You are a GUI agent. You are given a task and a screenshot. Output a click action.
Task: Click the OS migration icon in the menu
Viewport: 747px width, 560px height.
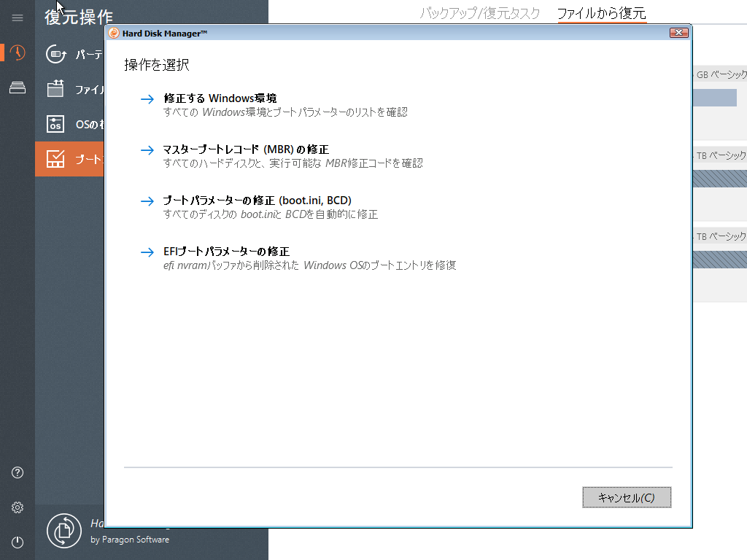coord(55,124)
